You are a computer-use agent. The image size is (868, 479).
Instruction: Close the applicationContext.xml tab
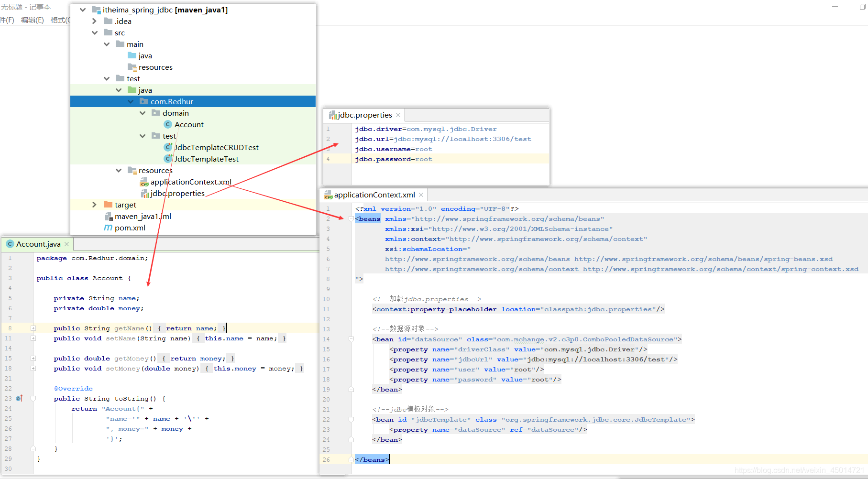(421, 195)
